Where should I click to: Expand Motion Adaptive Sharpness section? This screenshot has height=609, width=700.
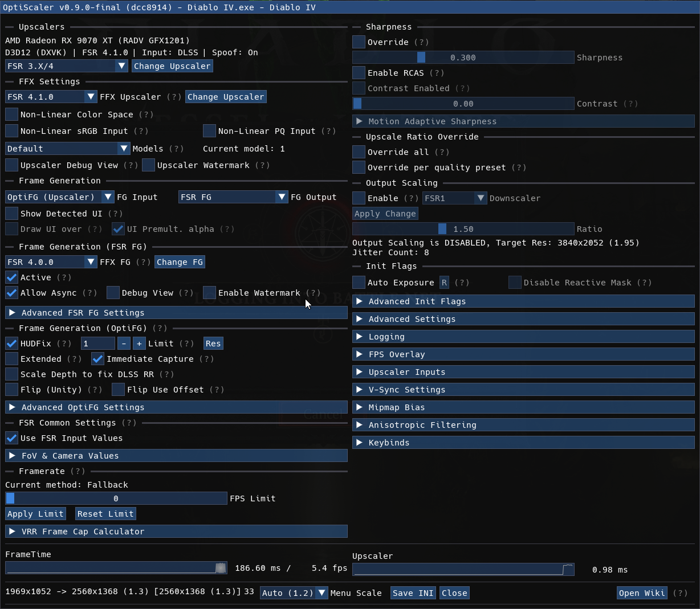(x=523, y=121)
